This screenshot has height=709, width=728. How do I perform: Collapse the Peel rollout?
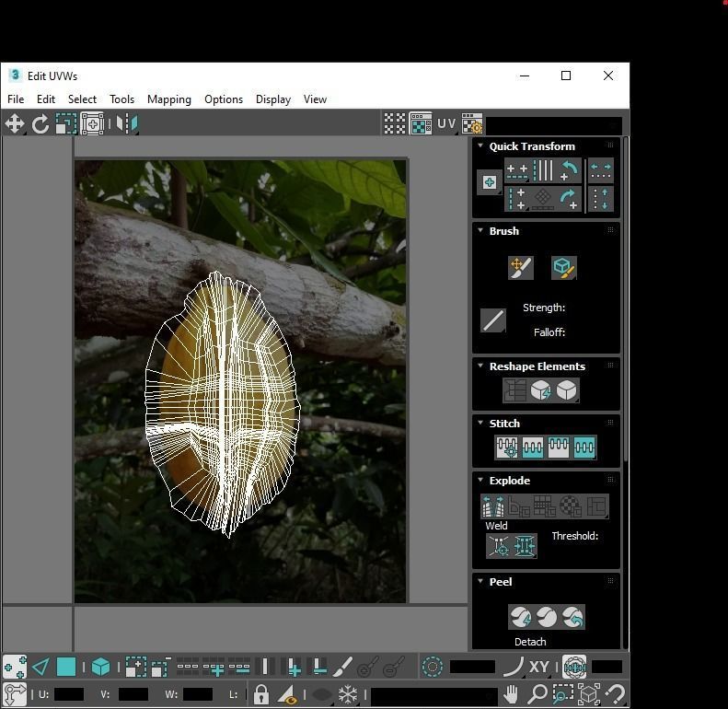coord(480,581)
